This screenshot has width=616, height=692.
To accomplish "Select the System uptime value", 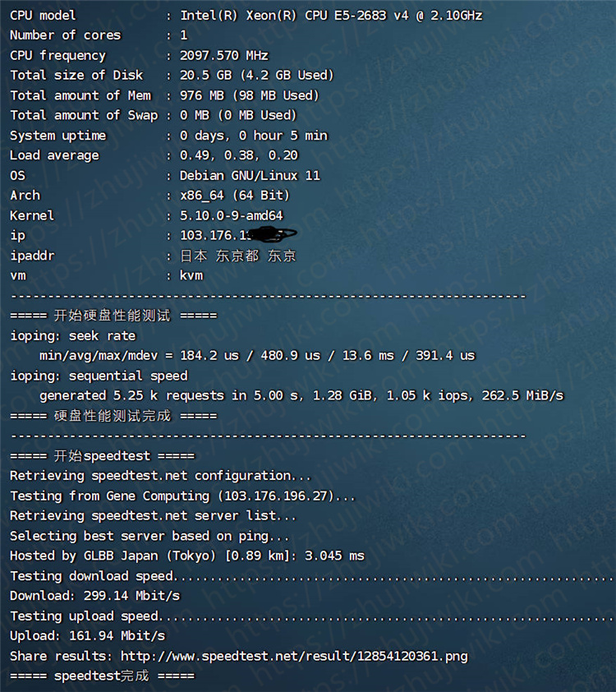I will (253, 136).
